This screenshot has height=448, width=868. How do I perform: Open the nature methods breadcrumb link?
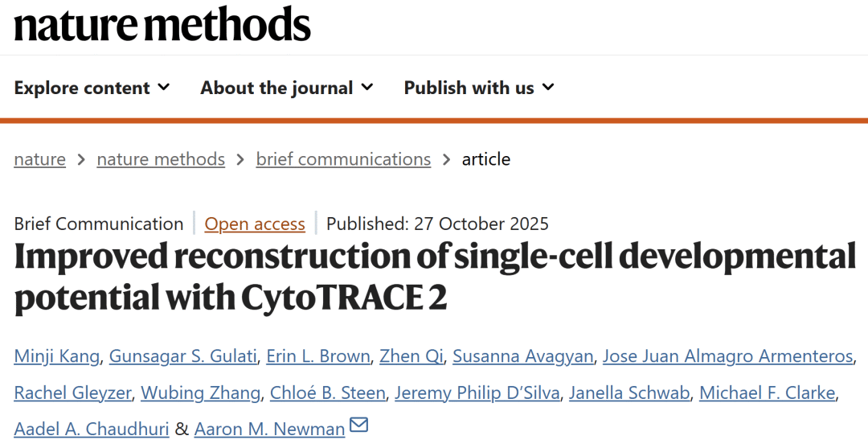161,159
